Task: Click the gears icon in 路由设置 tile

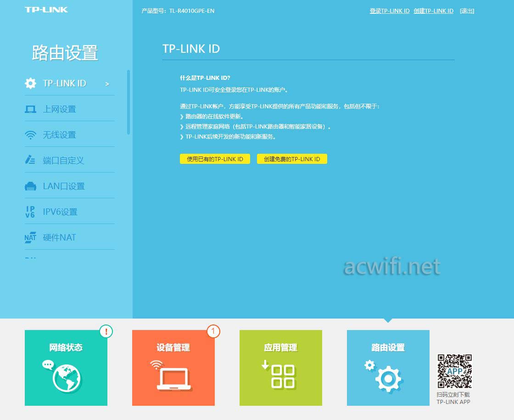Action: [x=384, y=376]
